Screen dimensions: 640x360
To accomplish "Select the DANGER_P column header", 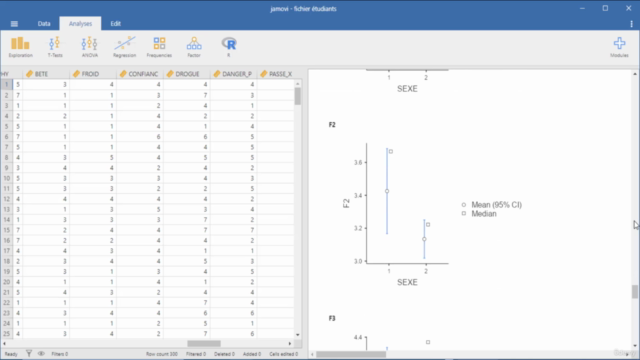I will point(234,74).
